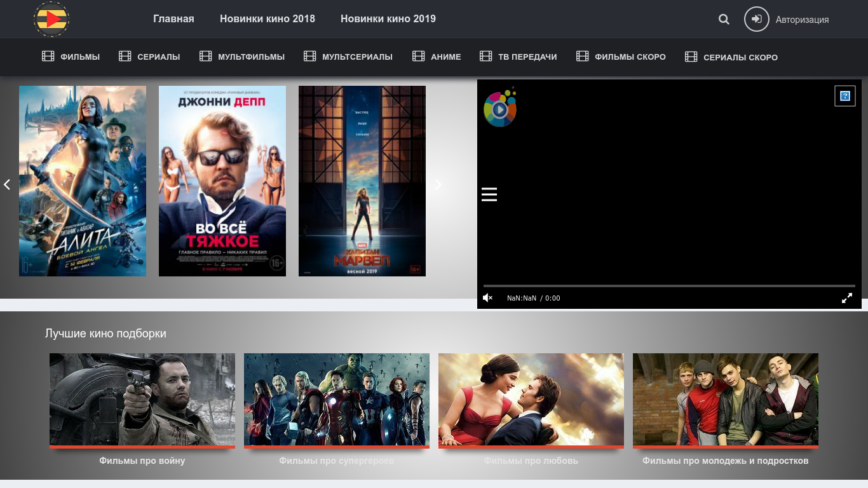Screen dimensions: 868x488
Task: Unmute the video player sound
Action: (x=487, y=298)
